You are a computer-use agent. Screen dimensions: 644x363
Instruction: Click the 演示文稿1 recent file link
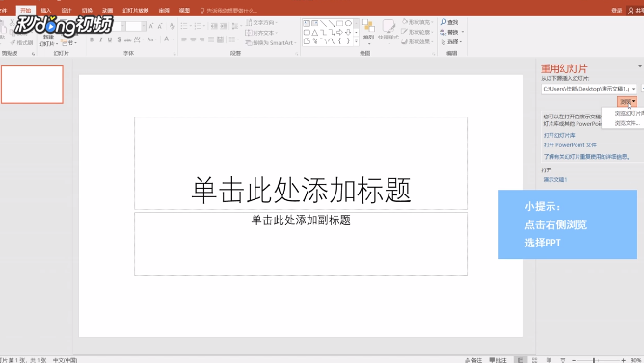point(555,180)
